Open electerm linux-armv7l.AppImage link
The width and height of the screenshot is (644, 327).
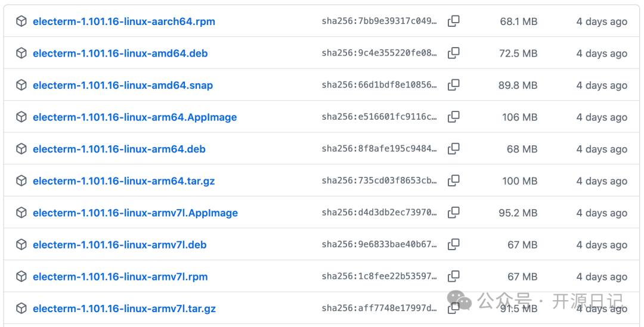tap(135, 213)
